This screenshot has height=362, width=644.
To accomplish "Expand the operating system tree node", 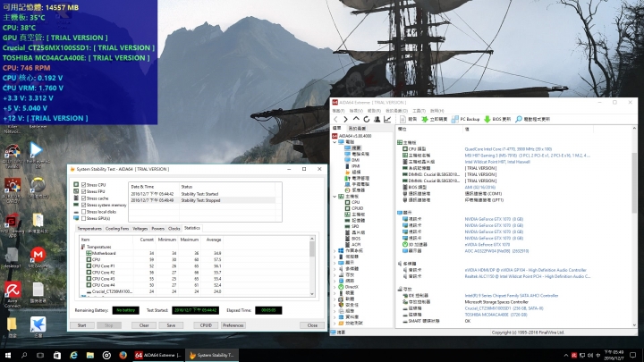I will point(334,252).
